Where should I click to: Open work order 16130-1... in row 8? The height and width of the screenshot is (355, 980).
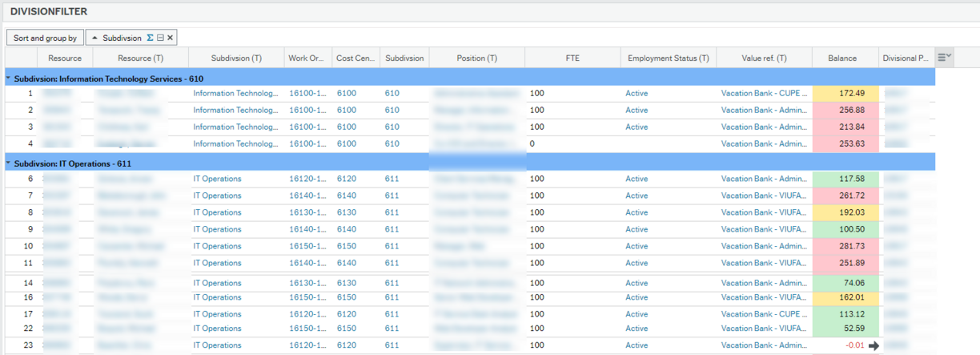[x=307, y=212]
